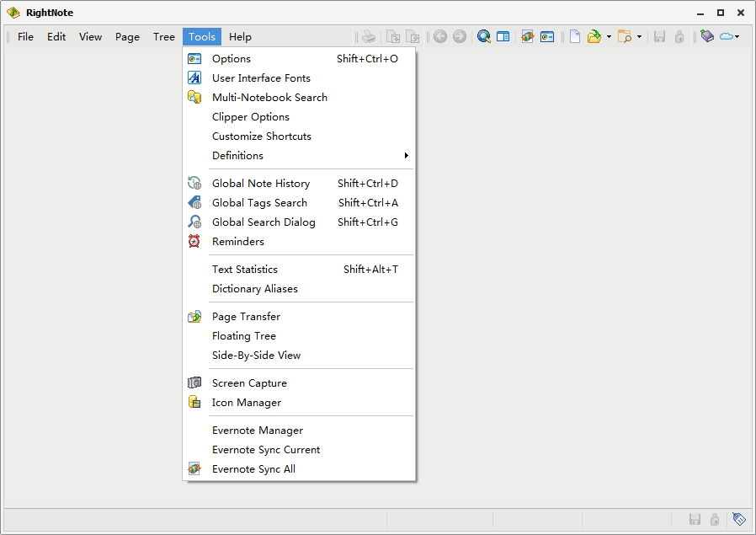Enable Side-By-Side View
Image resolution: width=756 pixels, height=535 pixels.
click(x=299, y=355)
